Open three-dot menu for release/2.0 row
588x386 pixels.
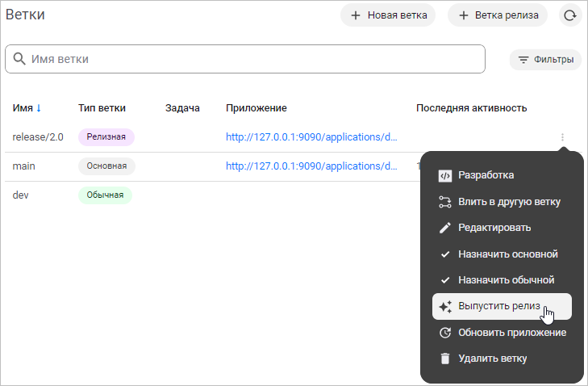(562, 137)
